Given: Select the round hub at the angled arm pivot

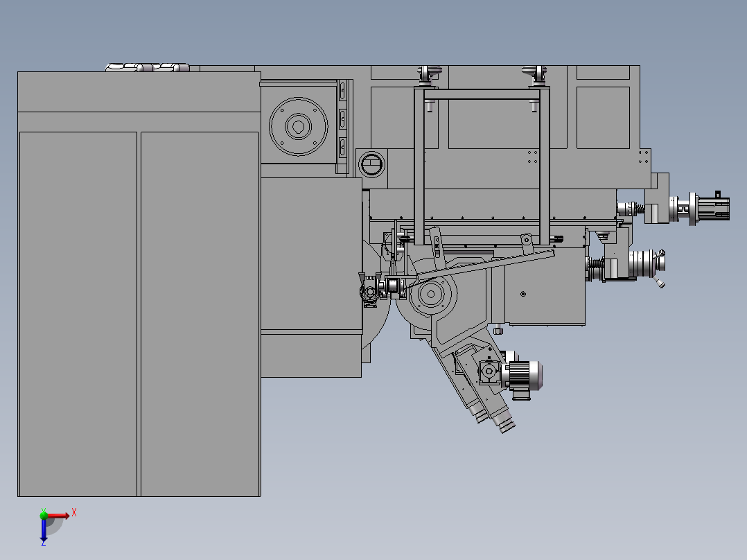Looking at the screenshot, I should click(x=431, y=294).
